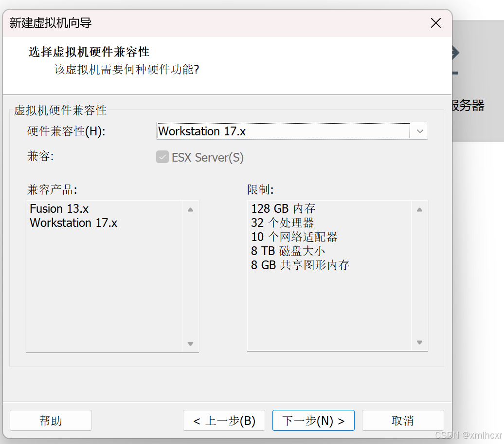504x444 pixels.
Task: Click the 取消 button
Action: click(x=403, y=420)
